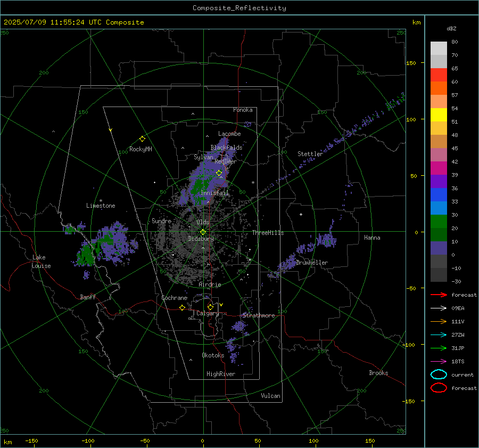The image size is (479, 448).
Task: Click the ThreeHills city label
Action: click(x=268, y=233)
